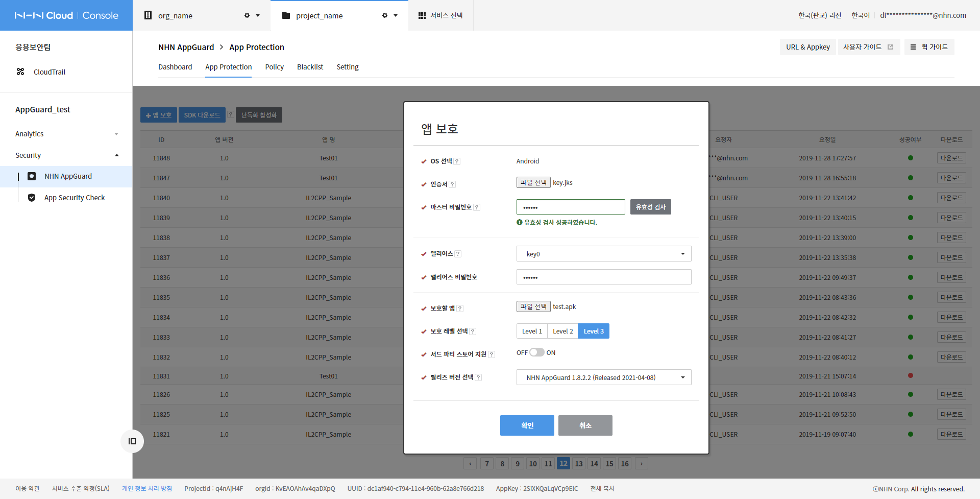
Task: Choose test.apk file with 파일 선택 button
Action: pyautogui.click(x=533, y=306)
